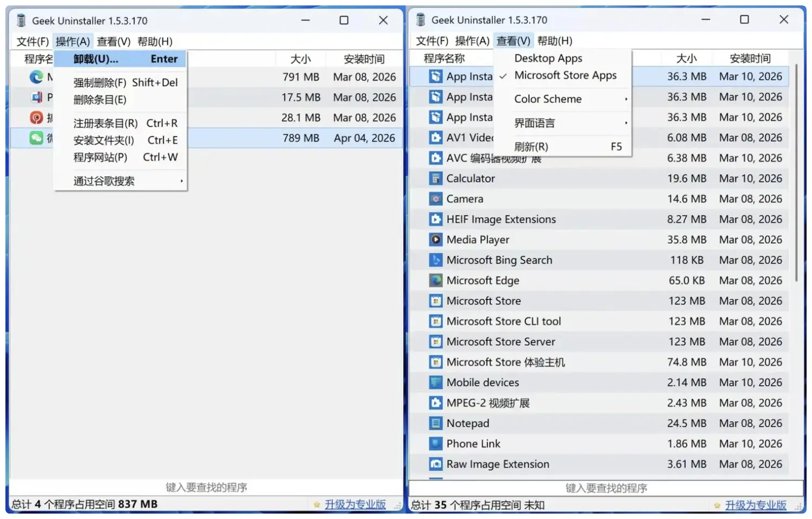The width and height of the screenshot is (812, 519).
Task: Click the Microsoft Store CLI tool icon
Action: (x=436, y=321)
